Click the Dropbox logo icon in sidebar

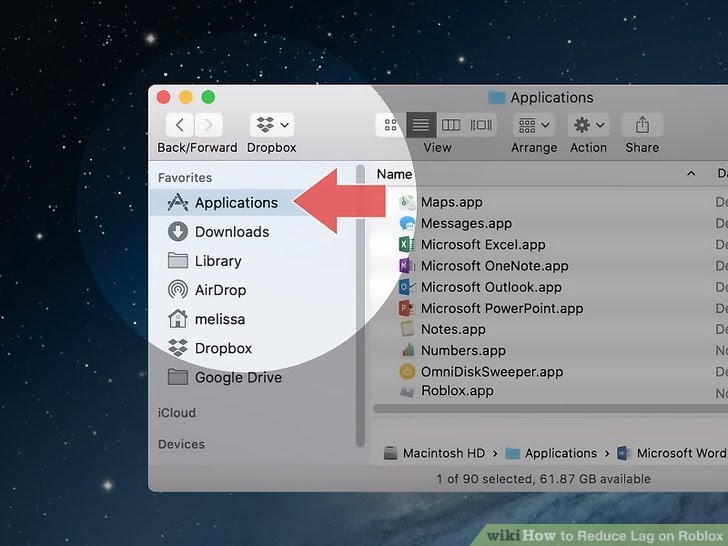pos(178,348)
